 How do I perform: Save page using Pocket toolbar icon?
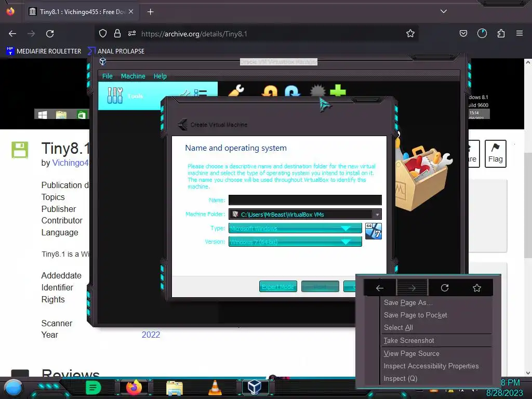point(463,33)
